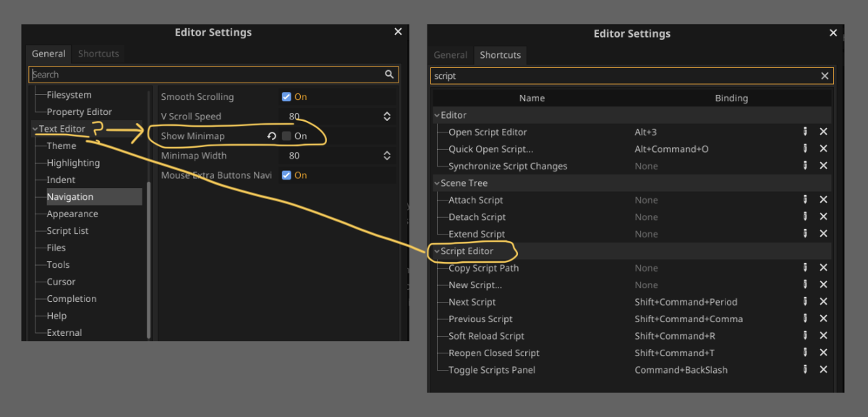This screenshot has height=417, width=868.
Task: Erase the Reopen Closed Script binding
Action: tap(823, 353)
